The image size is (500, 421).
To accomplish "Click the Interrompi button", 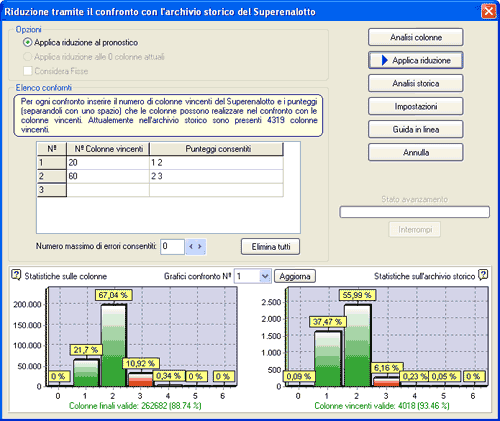I will click(x=415, y=229).
